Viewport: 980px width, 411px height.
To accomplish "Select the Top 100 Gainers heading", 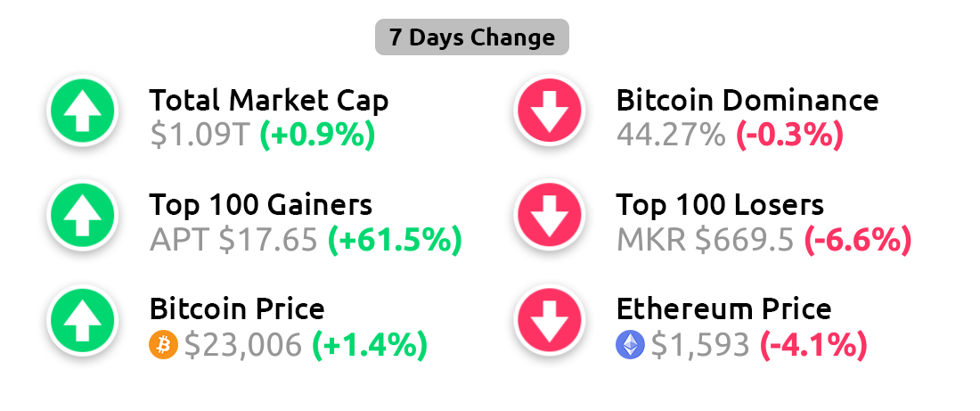I will click(x=261, y=204).
